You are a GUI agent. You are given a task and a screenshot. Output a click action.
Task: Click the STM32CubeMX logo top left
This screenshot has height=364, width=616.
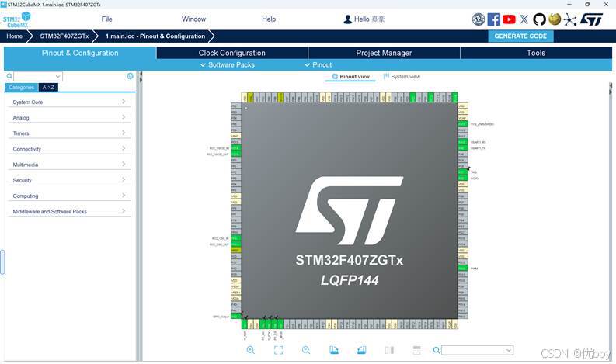[17, 19]
